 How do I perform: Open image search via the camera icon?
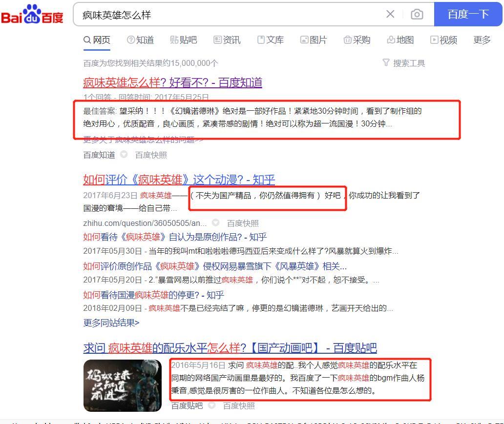417,14
